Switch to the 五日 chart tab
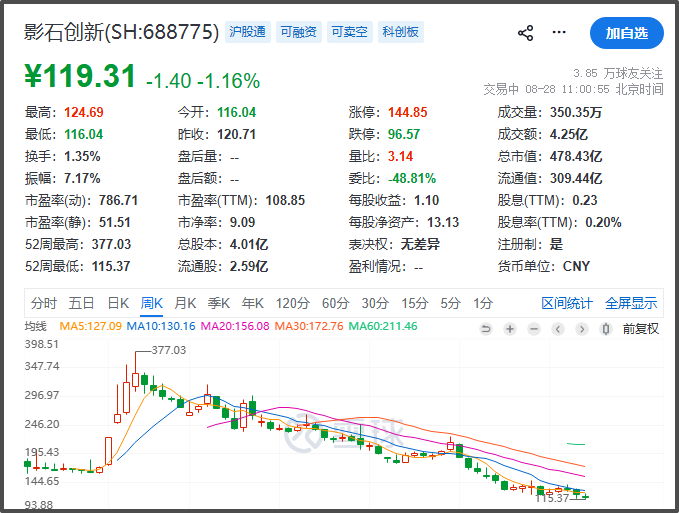 [x=81, y=303]
